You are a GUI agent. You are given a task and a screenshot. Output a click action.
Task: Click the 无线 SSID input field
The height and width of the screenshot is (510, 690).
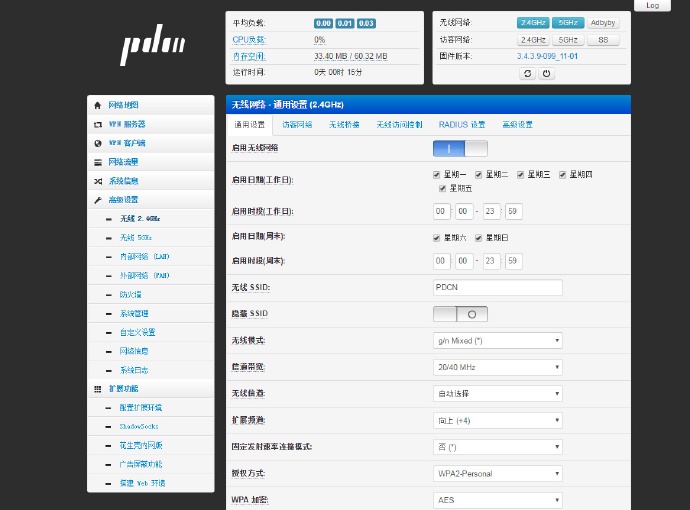coord(498,287)
